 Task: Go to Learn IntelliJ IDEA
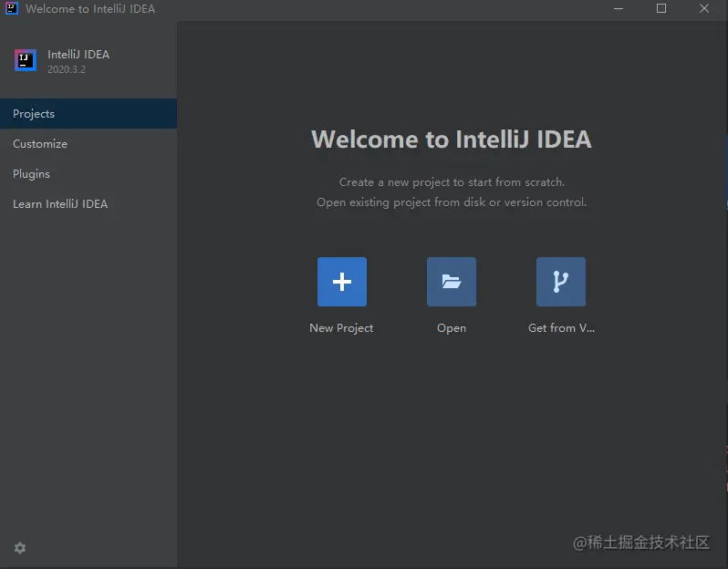tap(88, 204)
